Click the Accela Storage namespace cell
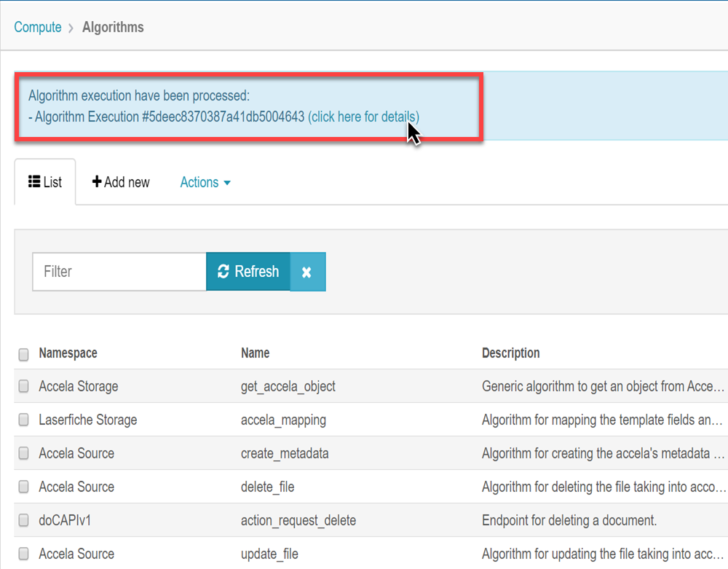Image resolution: width=728 pixels, height=569 pixels. tap(79, 386)
